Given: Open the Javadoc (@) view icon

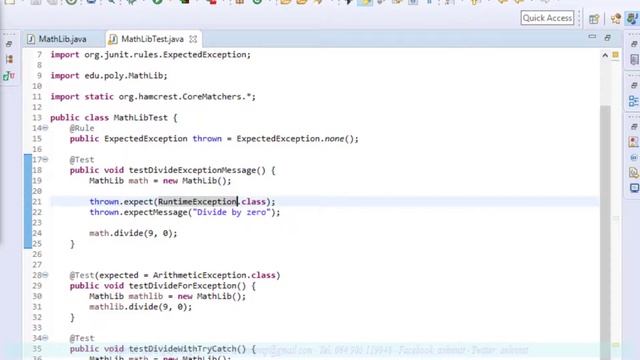Looking at the screenshot, I should point(634,157).
